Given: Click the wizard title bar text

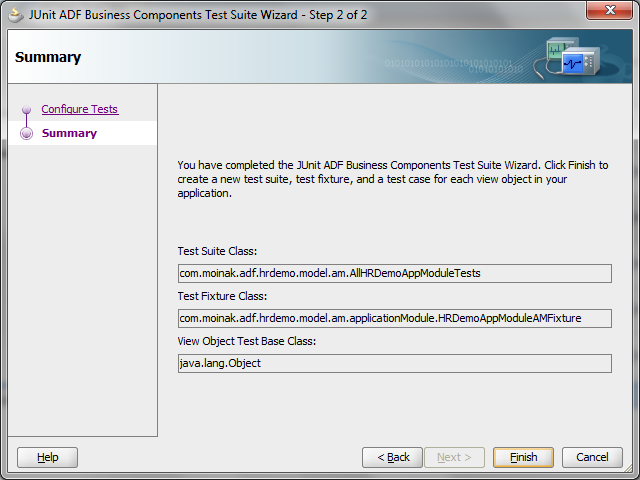Looking at the screenshot, I should 198,15.
